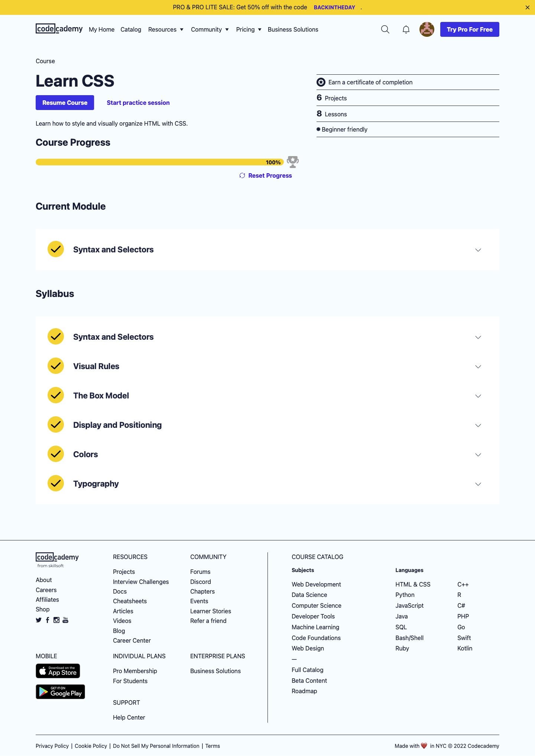Click Visual Rules completion checkmark
The image size is (535, 756).
[x=56, y=366]
